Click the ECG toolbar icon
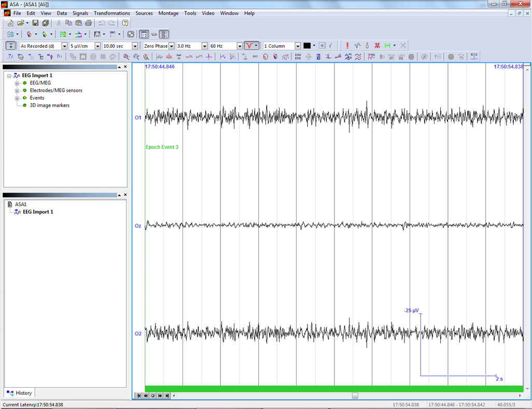 pyautogui.click(x=474, y=57)
